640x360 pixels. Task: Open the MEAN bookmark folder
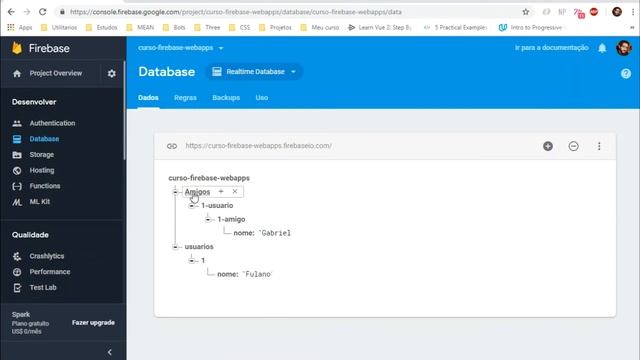pyautogui.click(x=140, y=27)
